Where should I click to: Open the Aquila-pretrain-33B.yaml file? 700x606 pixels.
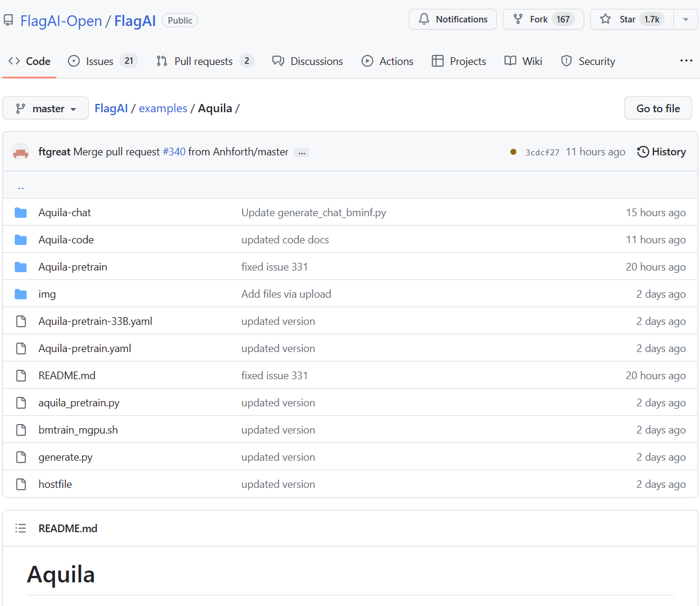pos(95,321)
